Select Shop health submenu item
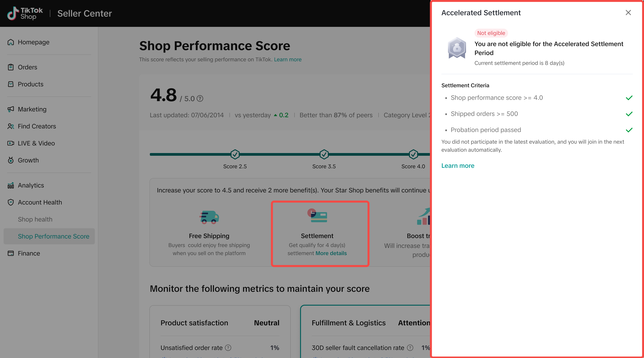Screen dimensions: 644x358 (35, 219)
